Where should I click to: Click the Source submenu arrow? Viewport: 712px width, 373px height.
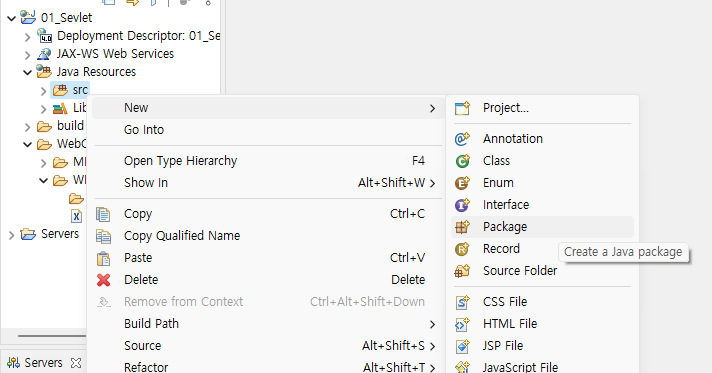[432, 346]
